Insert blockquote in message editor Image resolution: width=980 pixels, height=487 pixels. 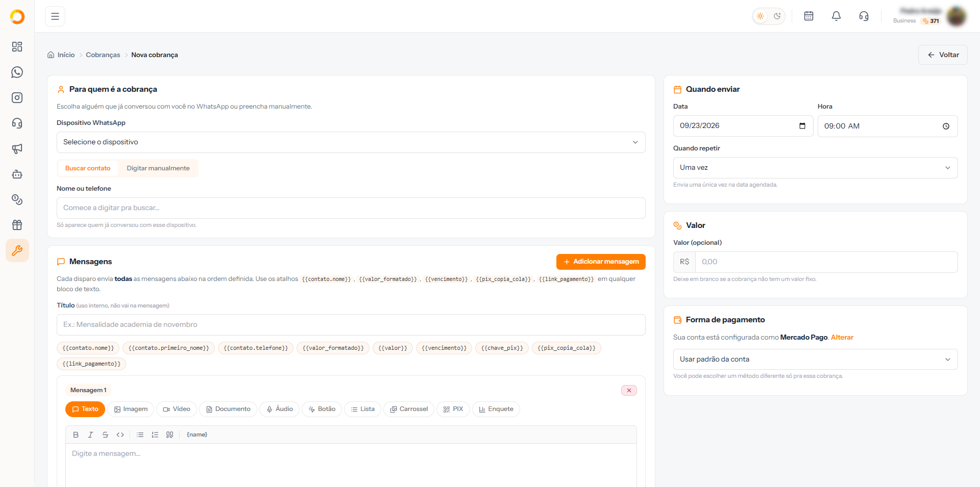(169, 435)
